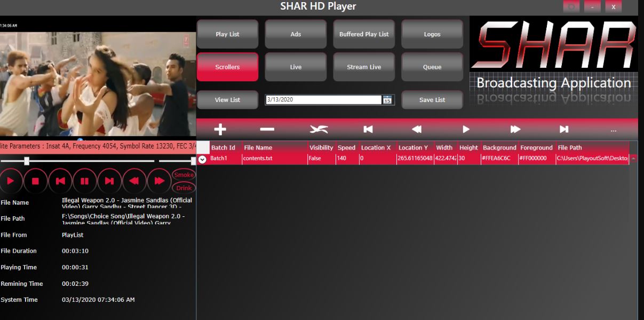Select the Scrollers tab
Screen dimensions: 644x320
point(228,67)
